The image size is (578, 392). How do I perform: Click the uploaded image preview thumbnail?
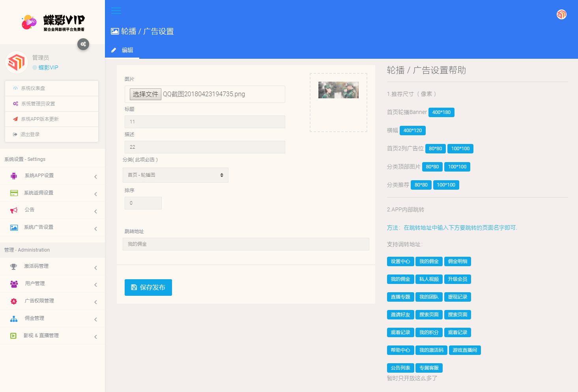point(338,90)
